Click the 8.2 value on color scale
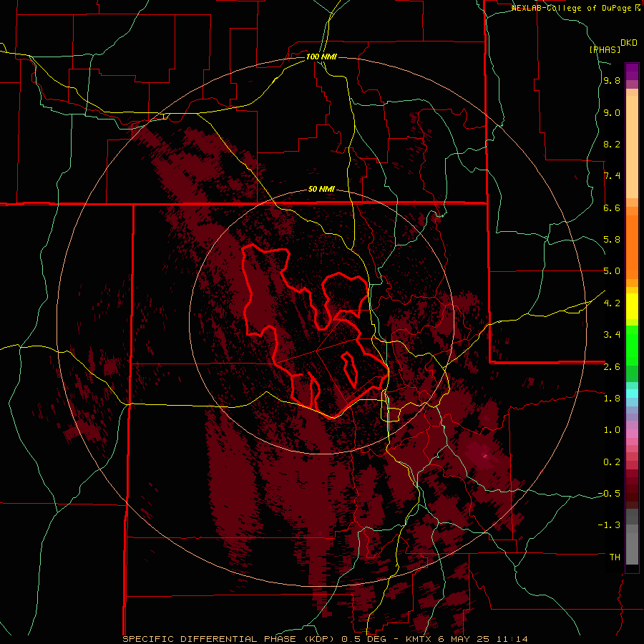Image resolution: width=644 pixels, height=644 pixels. (x=612, y=145)
